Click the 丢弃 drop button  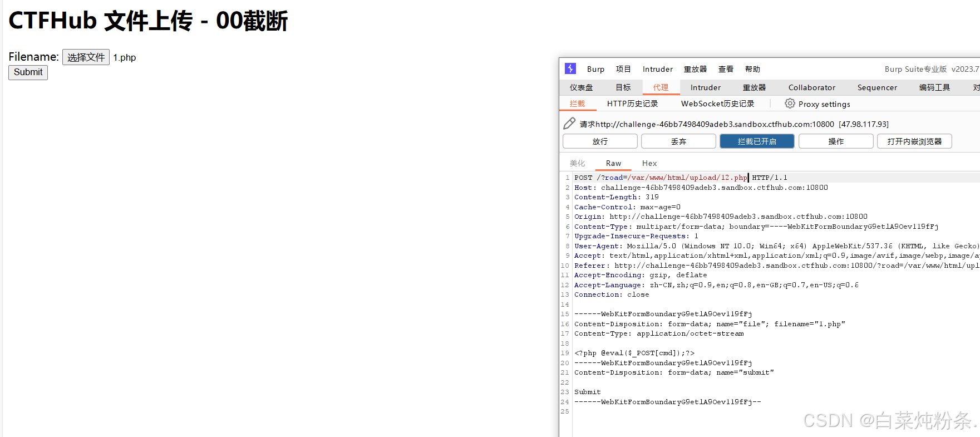[x=678, y=141]
